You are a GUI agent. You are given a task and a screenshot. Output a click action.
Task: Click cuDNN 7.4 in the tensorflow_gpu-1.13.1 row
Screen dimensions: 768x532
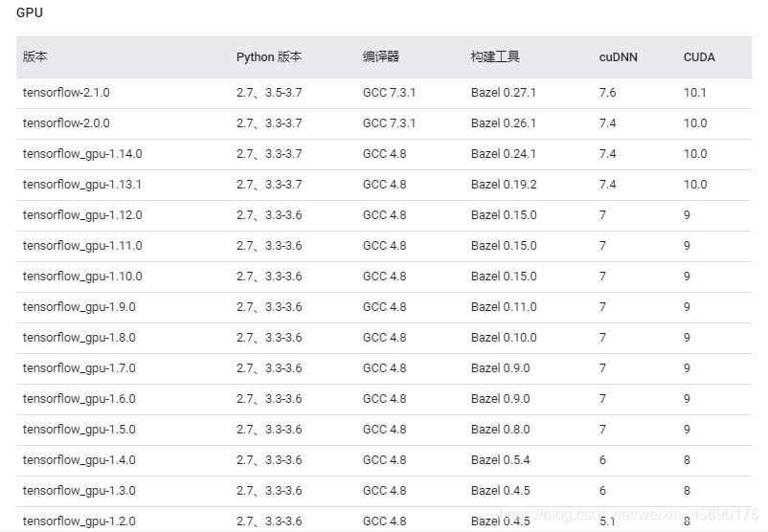pyautogui.click(x=607, y=185)
